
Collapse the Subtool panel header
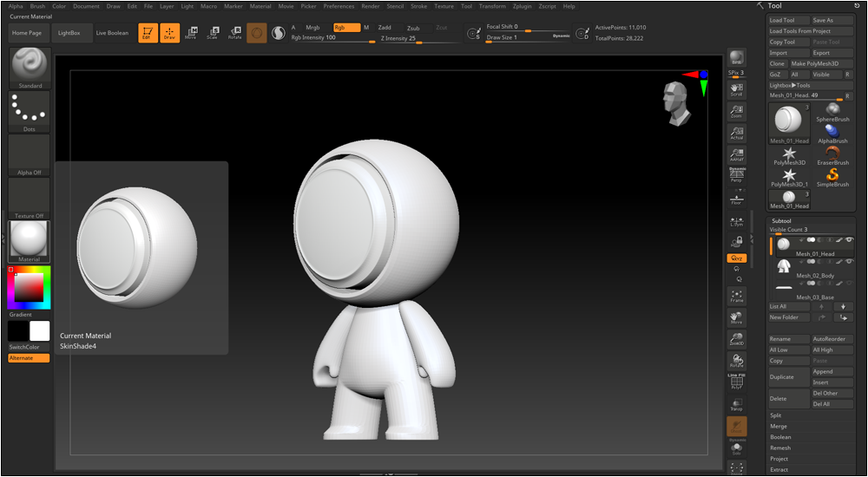(780, 220)
